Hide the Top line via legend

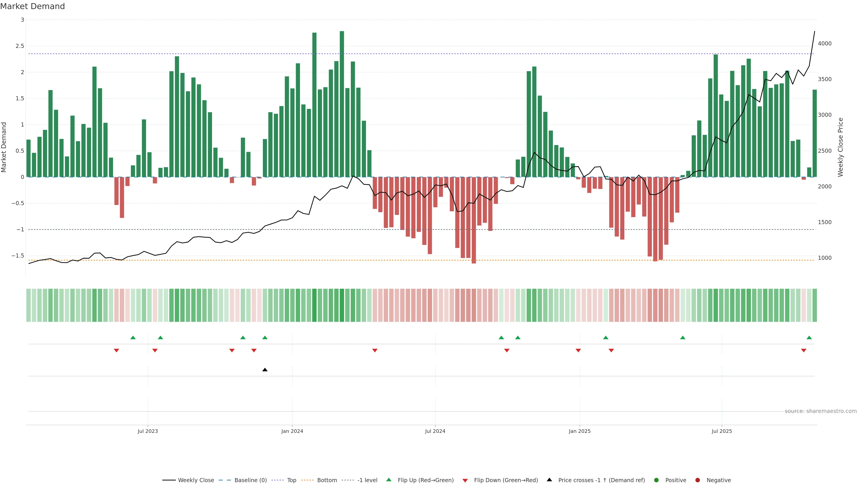pyautogui.click(x=291, y=480)
